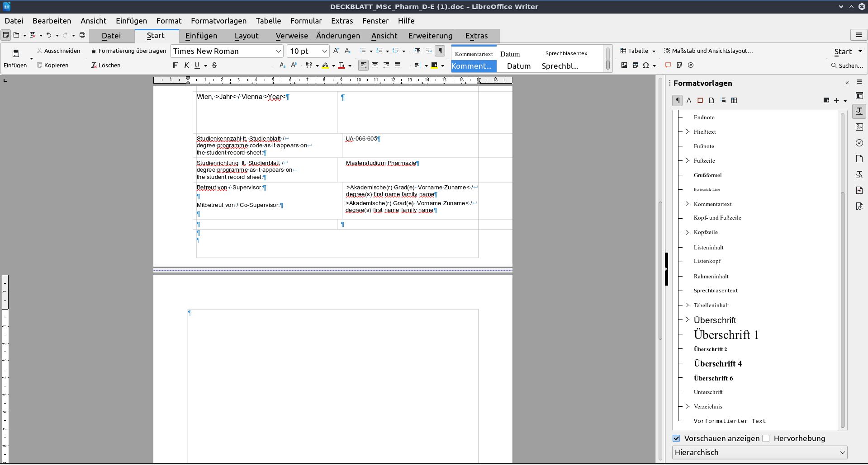Toggle italic (K) formatting
This screenshot has height=465, width=868.
pyautogui.click(x=186, y=66)
